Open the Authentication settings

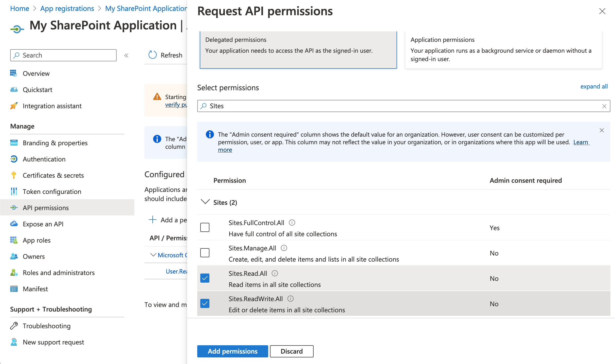[44, 159]
